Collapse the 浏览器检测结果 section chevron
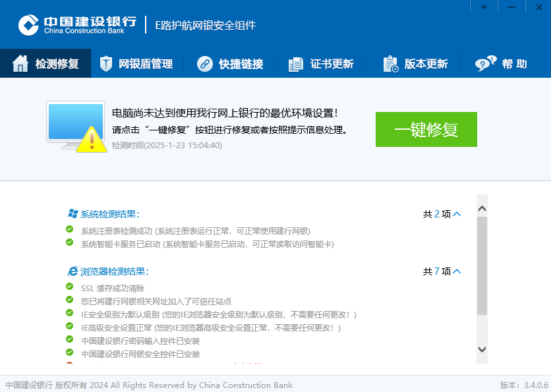 pyautogui.click(x=457, y=271)
